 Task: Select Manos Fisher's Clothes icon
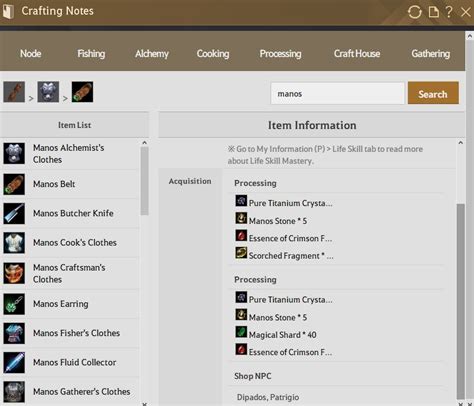14,333
